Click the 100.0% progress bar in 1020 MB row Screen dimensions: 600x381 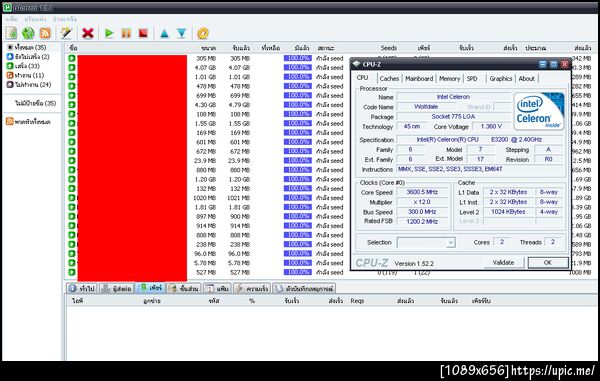298,198
